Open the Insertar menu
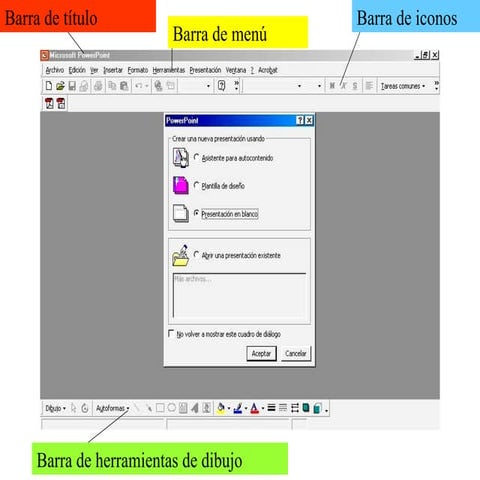The image size is (480, 480). (113, 70)
